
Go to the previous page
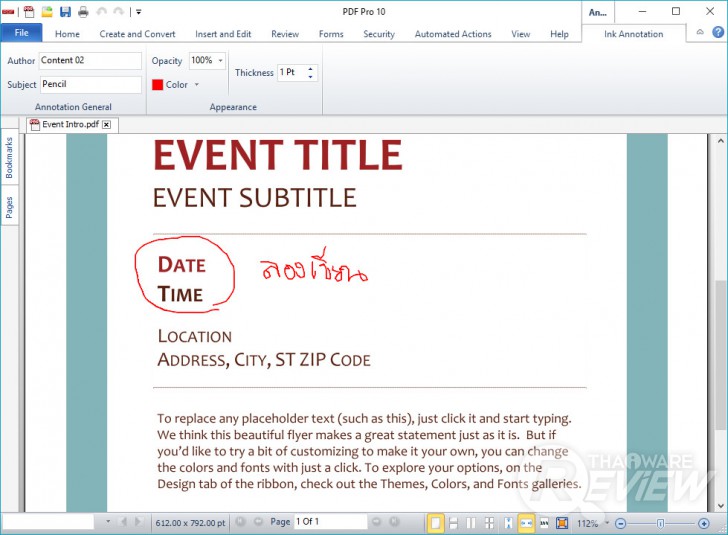click(x=258, y=522)
